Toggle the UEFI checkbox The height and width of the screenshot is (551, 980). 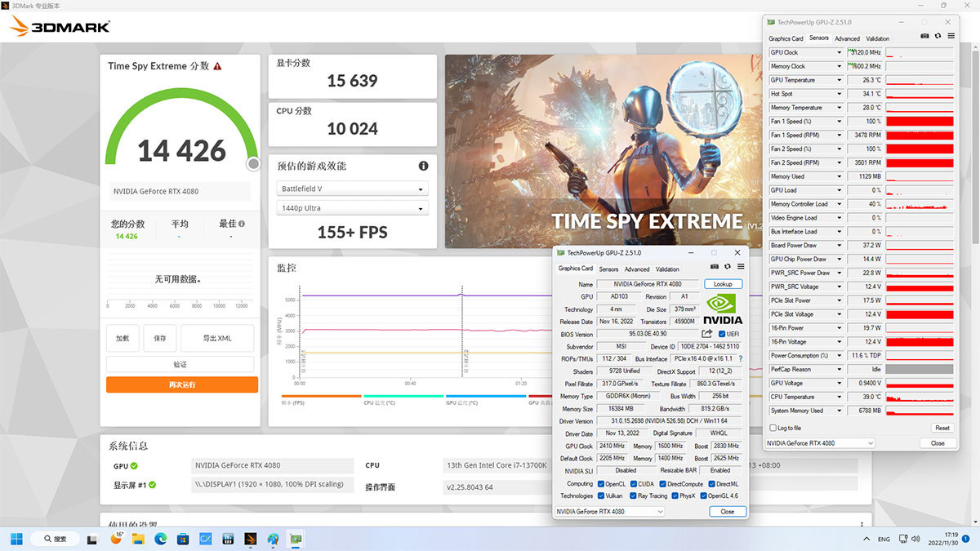tap(722, 334)
